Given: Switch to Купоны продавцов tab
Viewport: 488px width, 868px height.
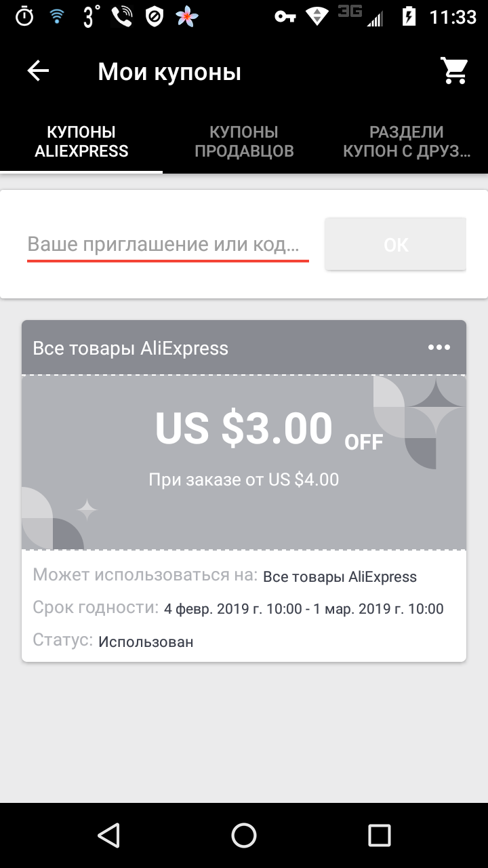Looking at the screenshot, I should [244, 142].
